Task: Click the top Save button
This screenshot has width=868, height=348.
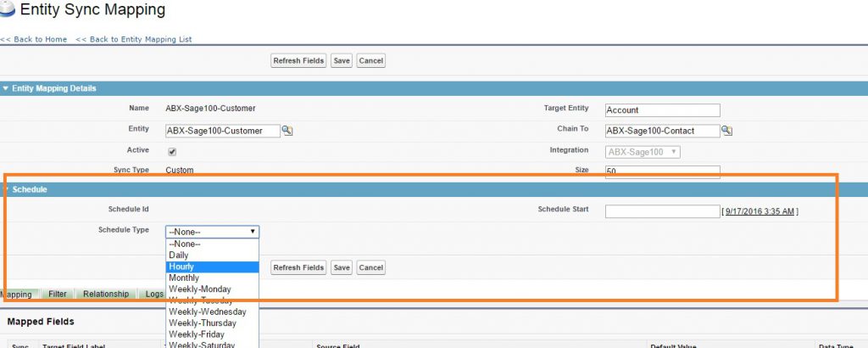Action: tap(342, 61)
